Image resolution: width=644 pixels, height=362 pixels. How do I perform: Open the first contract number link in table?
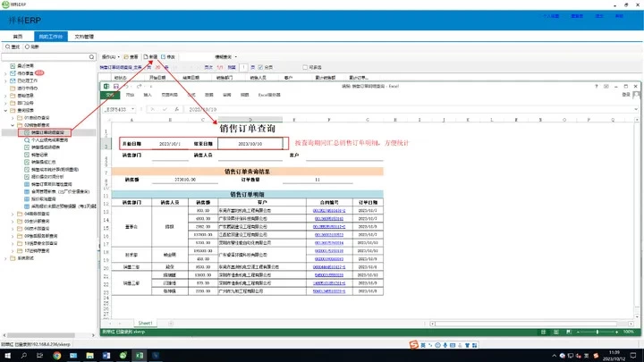coord(331,183)
